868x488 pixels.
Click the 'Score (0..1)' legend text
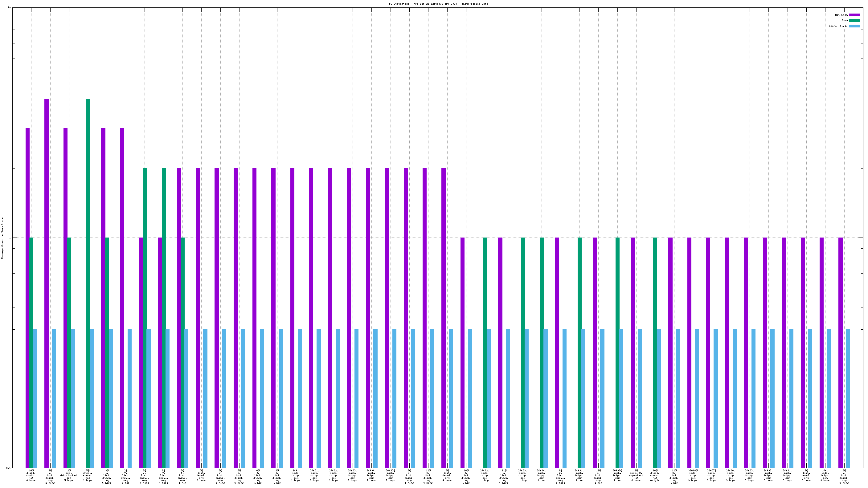tap(838, 26)
